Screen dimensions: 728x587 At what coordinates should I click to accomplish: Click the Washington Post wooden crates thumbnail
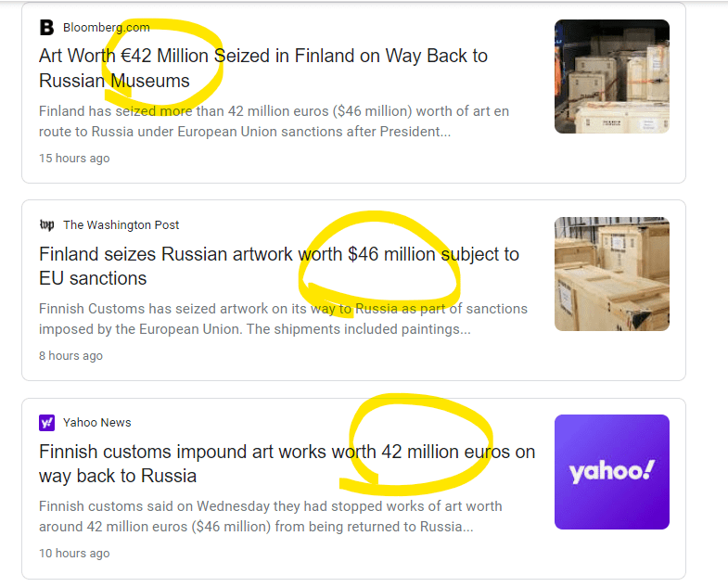pos(611,274)
